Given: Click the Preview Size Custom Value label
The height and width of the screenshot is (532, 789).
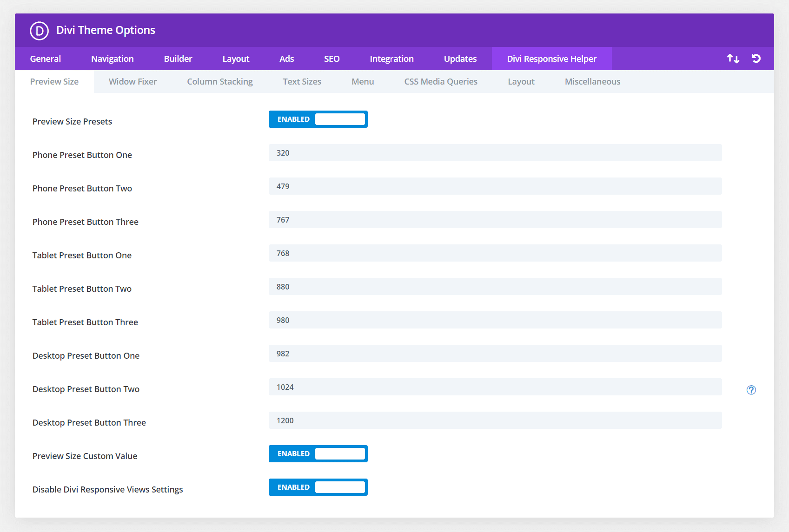Looking at the screenshot, I should tap(85, 456).
